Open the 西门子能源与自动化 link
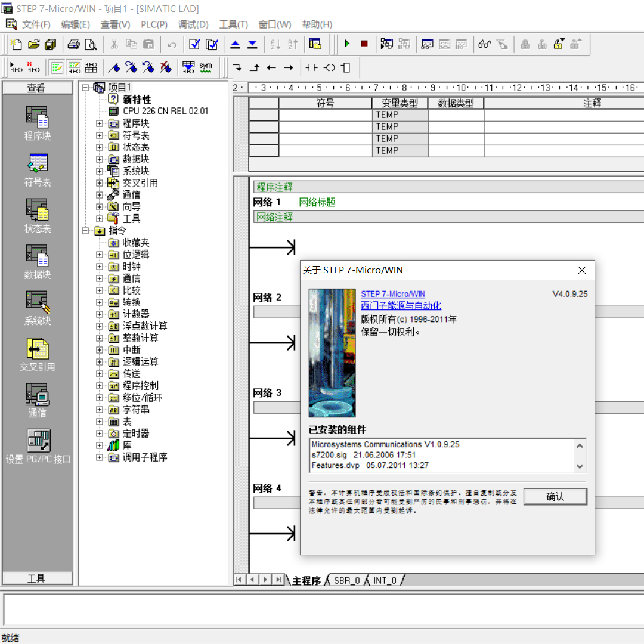The width and height of the screenshot is (644, 644). [401, 305]
